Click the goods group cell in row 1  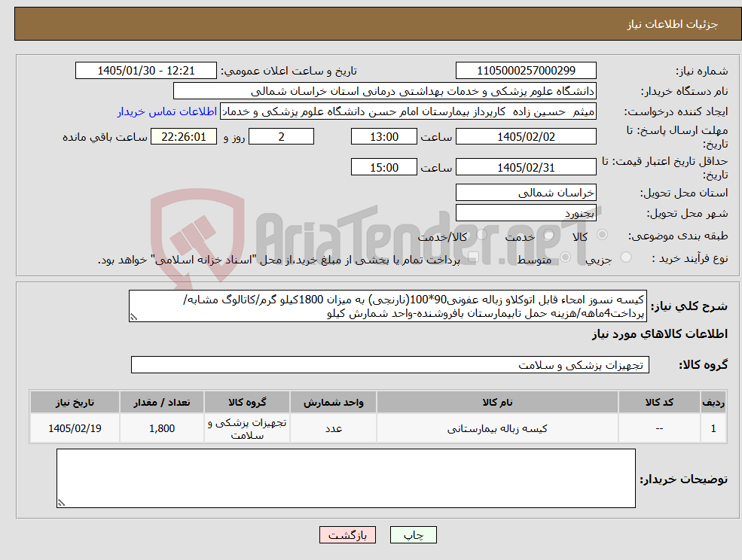247,428
